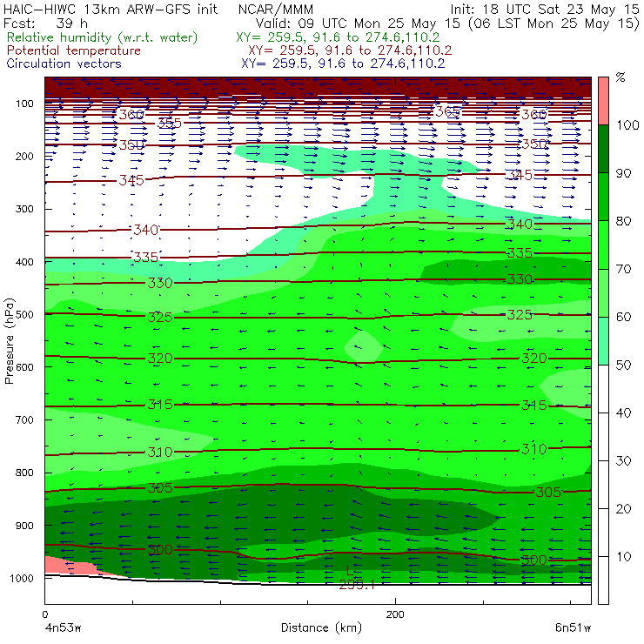The width and height of the screenshot is (644, 644).
Task: Click red 'Potential temperature' legend label
Action: [x=73, y=50]
